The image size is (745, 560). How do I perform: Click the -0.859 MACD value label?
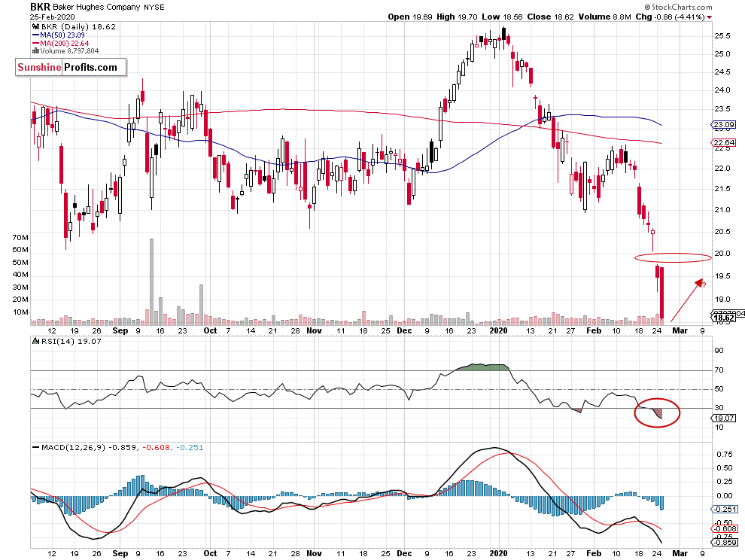[725, 543]
